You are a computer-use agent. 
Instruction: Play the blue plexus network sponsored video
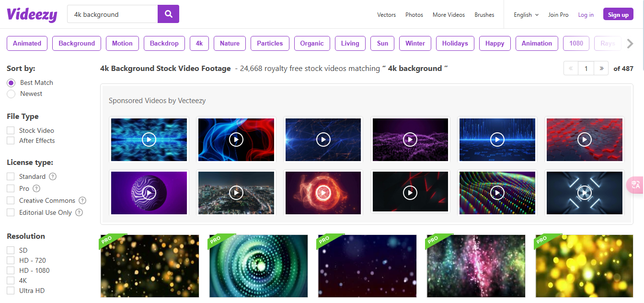point(323,140)
